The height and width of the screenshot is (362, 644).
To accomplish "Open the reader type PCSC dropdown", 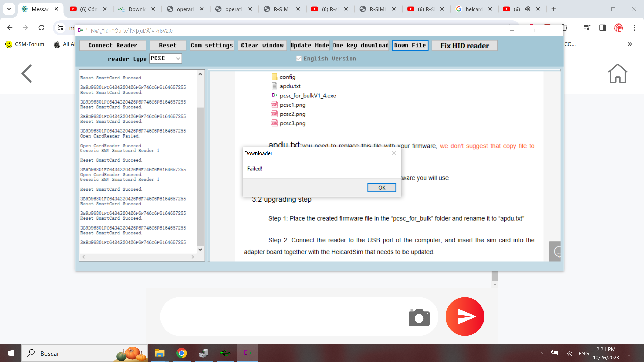I will click(x=166, y=58).
